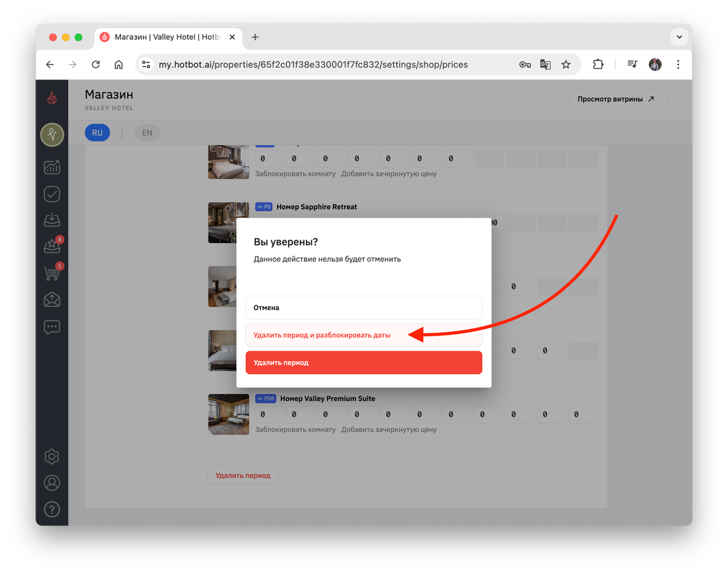Open the user profile icon in sidebar

pyautogui.click(x=52, y=483)
